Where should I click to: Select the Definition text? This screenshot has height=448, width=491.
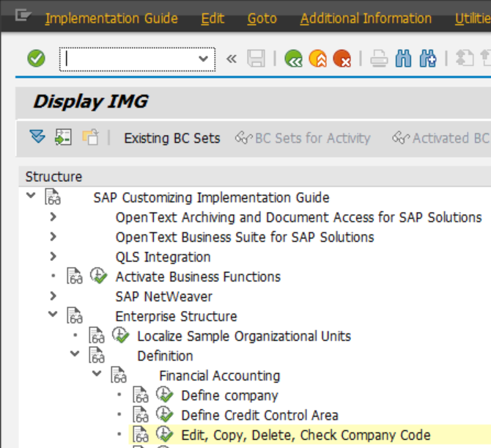point(166,356)
